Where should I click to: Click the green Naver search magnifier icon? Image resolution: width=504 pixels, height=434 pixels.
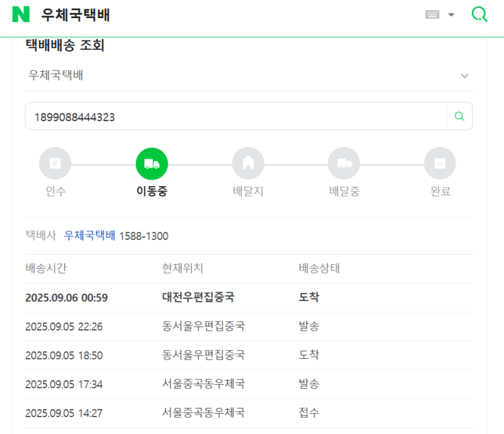tap(479, 15)
